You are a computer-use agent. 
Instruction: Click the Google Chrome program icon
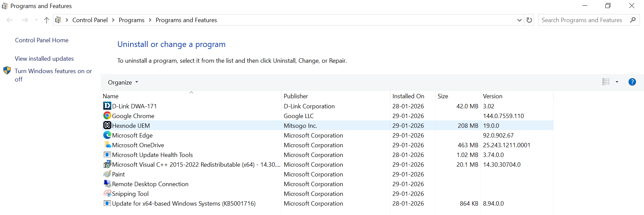pos(107,116)
